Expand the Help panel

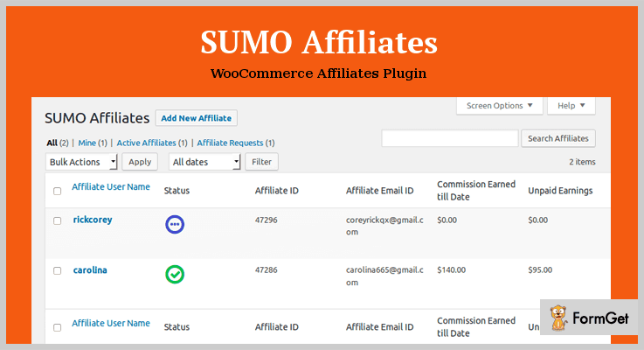(x=571, y=106)
